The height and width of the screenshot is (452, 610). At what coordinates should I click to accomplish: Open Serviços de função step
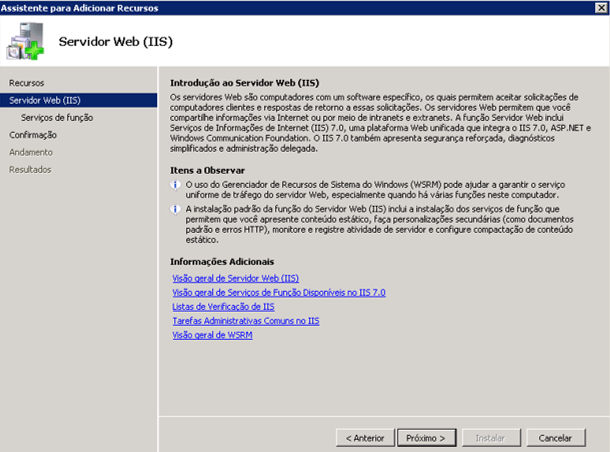(x=57, y=117)
